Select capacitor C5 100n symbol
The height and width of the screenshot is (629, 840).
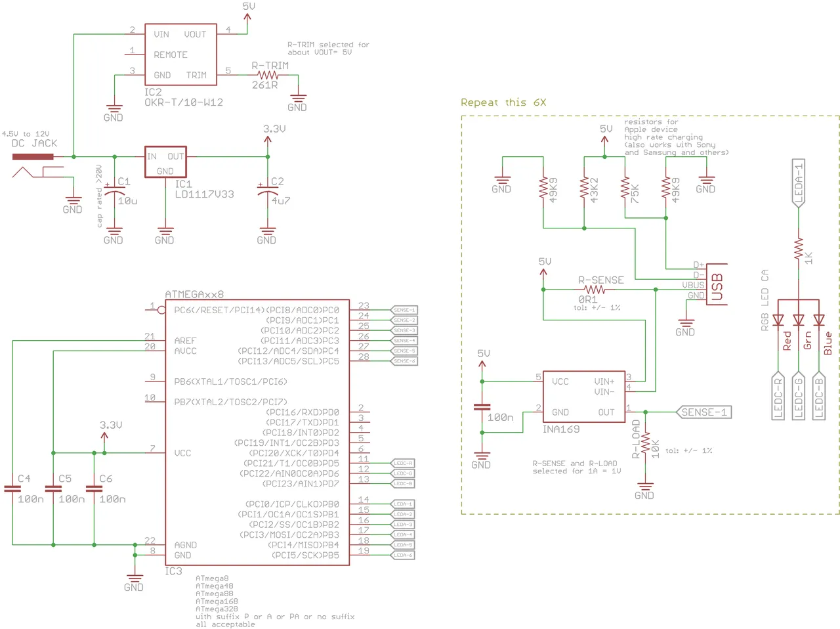pos(53,488)
